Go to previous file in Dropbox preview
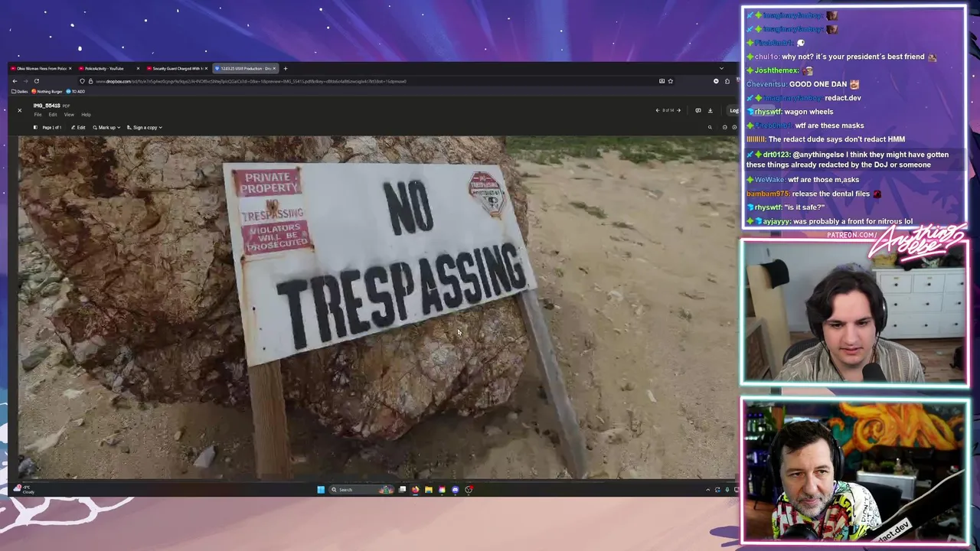This screenshot has height=551, width=980. (658, 110)
